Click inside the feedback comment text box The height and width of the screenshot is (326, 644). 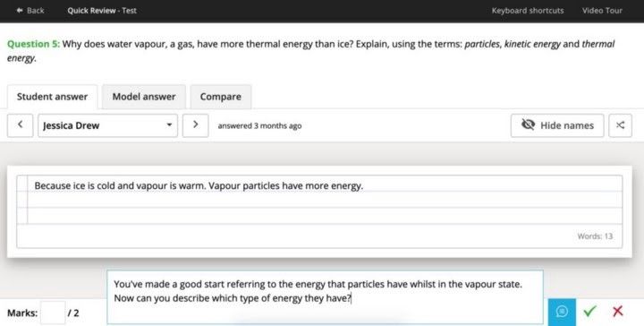(325, 296)
